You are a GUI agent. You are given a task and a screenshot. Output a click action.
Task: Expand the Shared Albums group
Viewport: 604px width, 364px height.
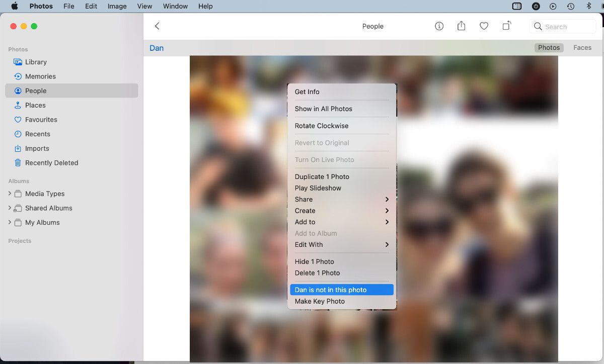[x=10, y=208]
